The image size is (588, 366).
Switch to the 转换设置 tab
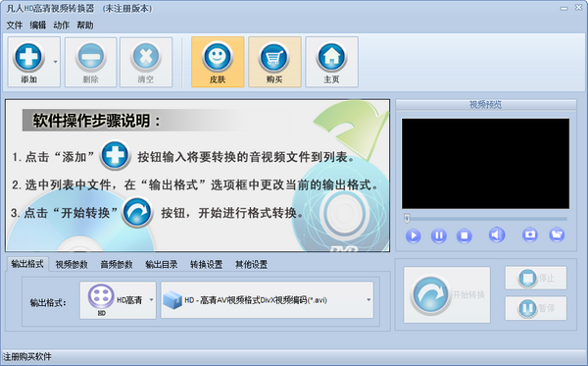pos(206,264)
